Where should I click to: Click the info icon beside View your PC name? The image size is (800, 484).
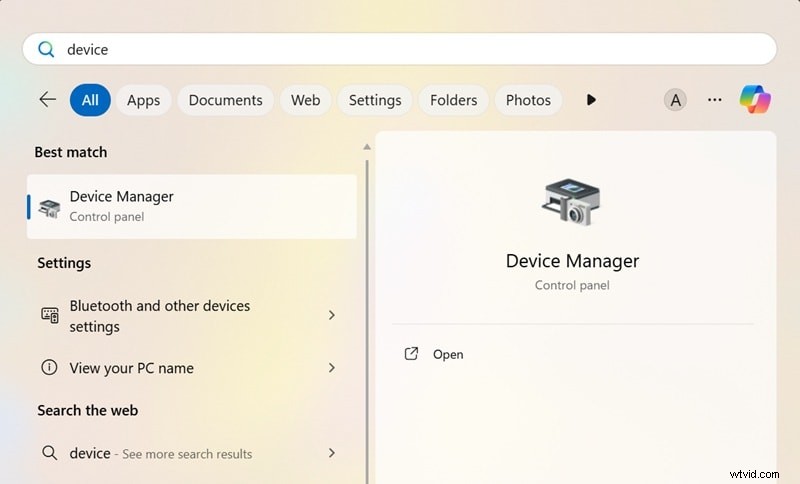coord(49,368)
